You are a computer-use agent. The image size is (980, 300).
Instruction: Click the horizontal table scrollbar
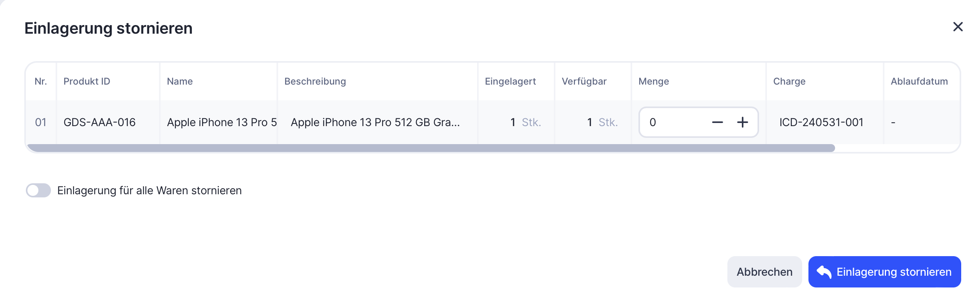(x=431, y=148)
